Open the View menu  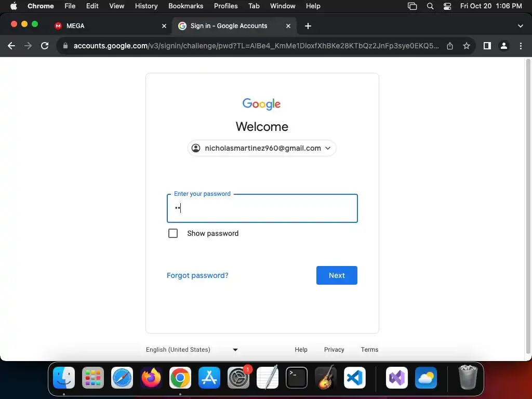coord(117,6)
